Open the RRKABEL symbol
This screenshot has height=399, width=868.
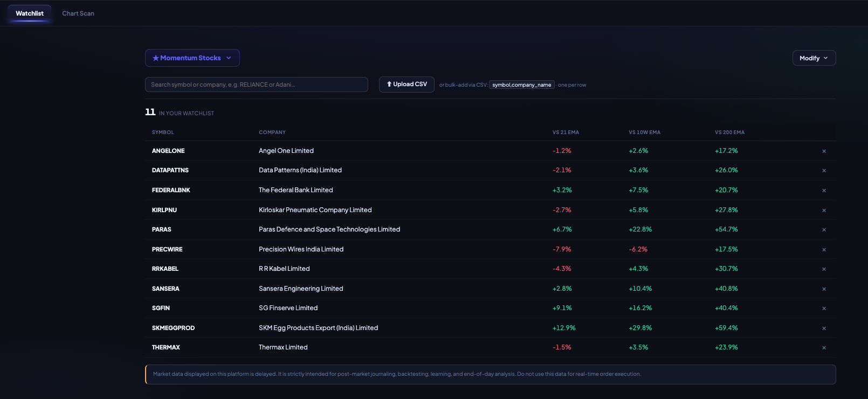pyautogui.click(x=165, y=269)
